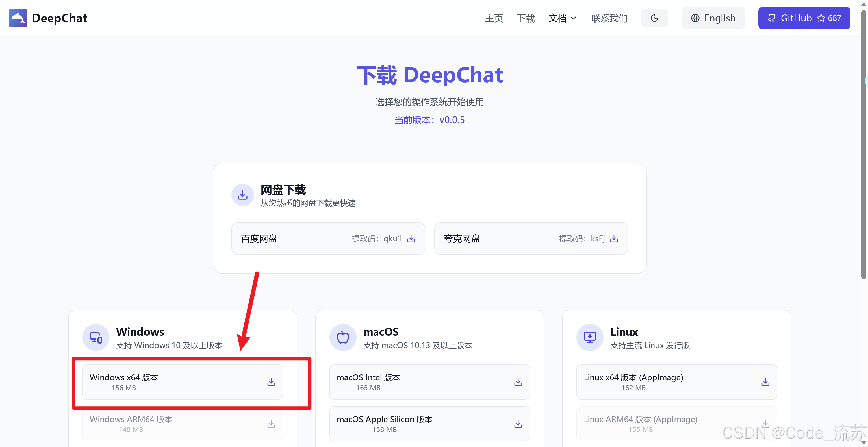This screenshot has width=868, height=447.
Task: Expand the 文档 dropdown menu
Action: click(x=562, y=18)
